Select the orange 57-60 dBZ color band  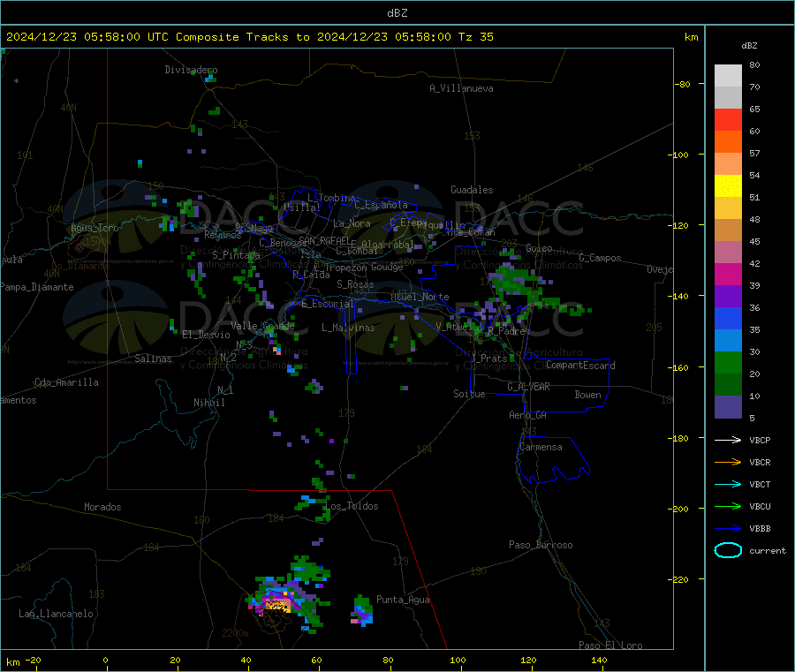point(728,142)
